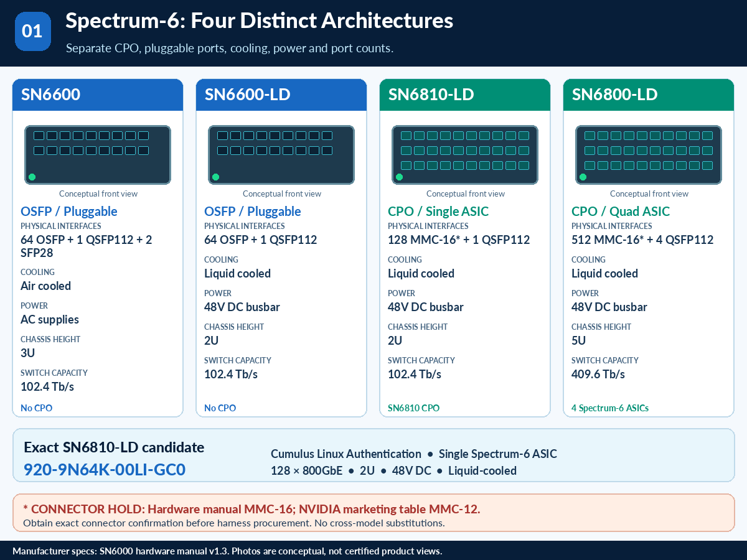Click 'COOLING' label in SN6800-LD card
This screenshot has height=560, width=747.
pos(588,260)
